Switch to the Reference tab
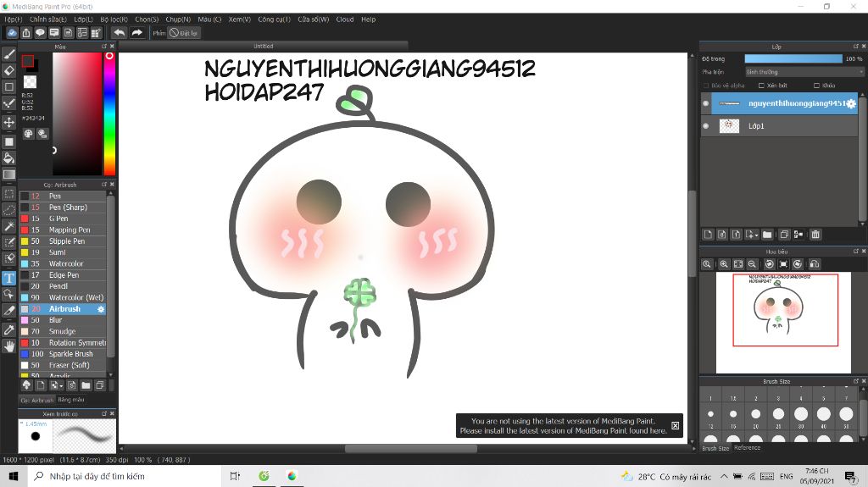868x487 pixels. coord(747,448)
